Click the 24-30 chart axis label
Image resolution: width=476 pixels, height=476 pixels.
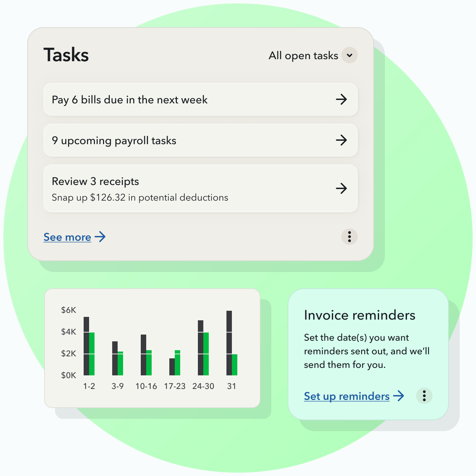pos(203,386)
